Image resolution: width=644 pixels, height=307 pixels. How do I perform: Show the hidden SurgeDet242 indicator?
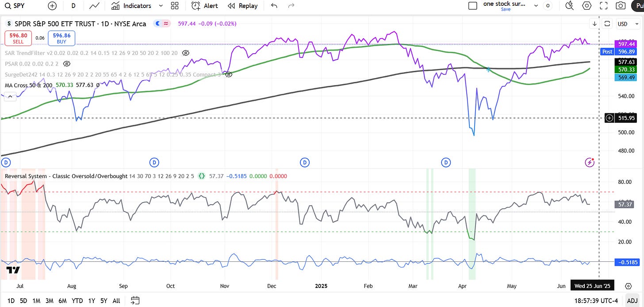pyautogui.click(x=228, y=75)
